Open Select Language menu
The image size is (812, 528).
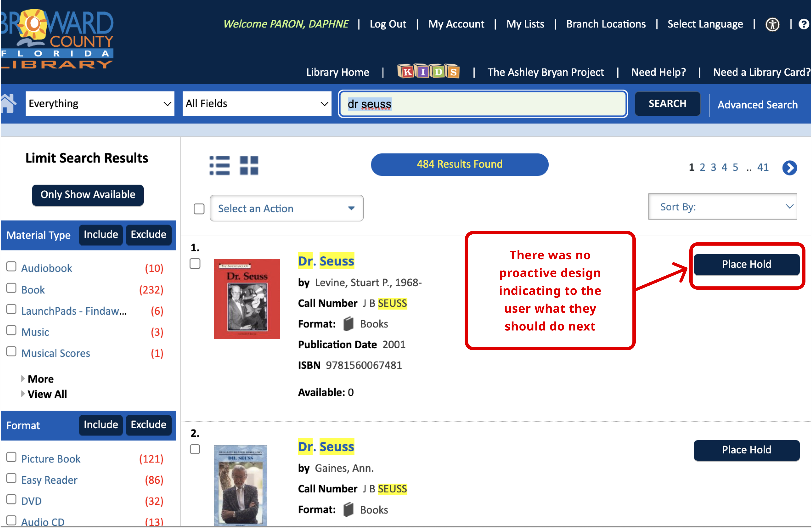point(705,24)
